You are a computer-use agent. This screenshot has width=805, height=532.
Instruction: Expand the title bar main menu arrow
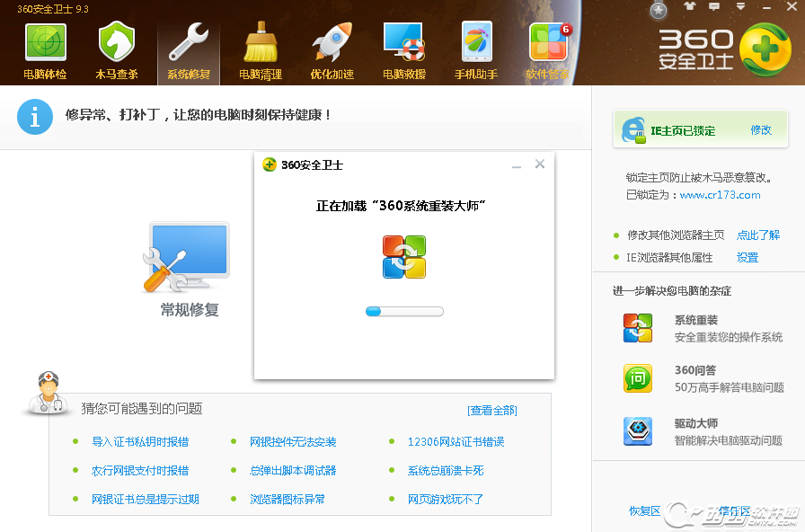(x=739, y=8)
